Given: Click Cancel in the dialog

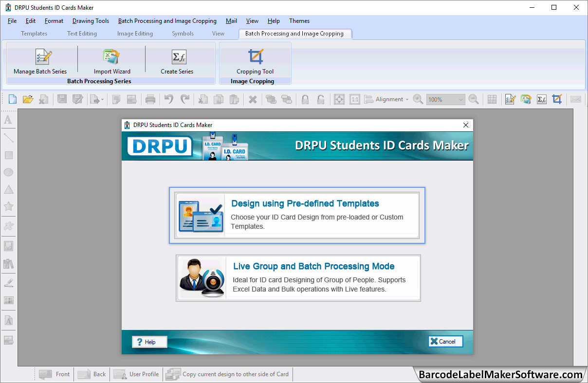Looking at the screenshot, I should 445,342.
